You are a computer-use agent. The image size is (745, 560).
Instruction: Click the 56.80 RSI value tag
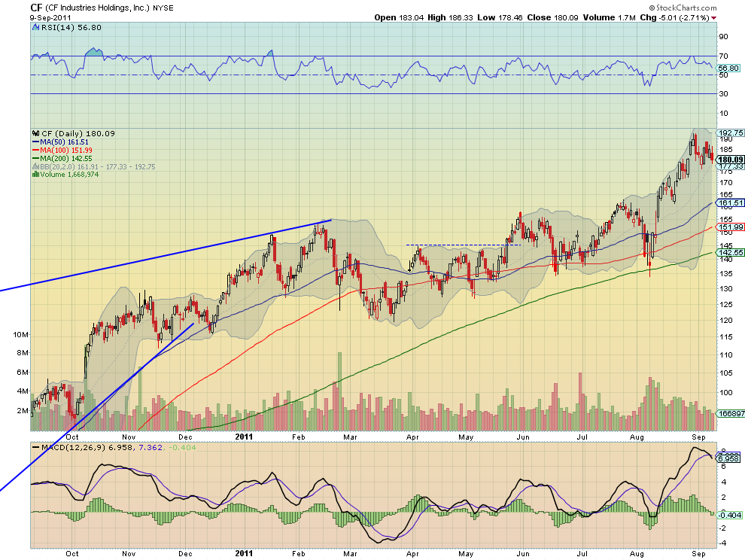tap(729, 68)
